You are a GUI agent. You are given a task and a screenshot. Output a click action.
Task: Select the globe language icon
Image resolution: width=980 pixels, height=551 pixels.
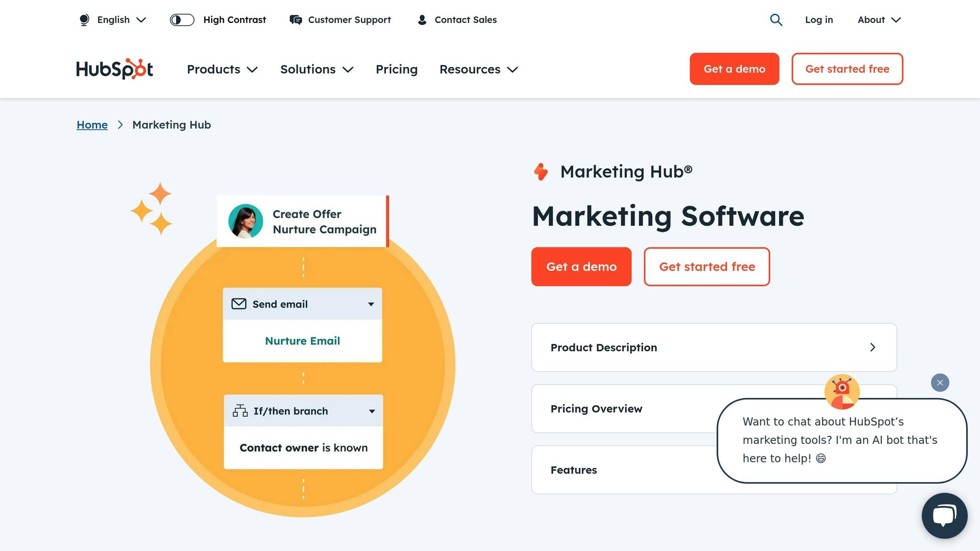click(x=84, y=20)
